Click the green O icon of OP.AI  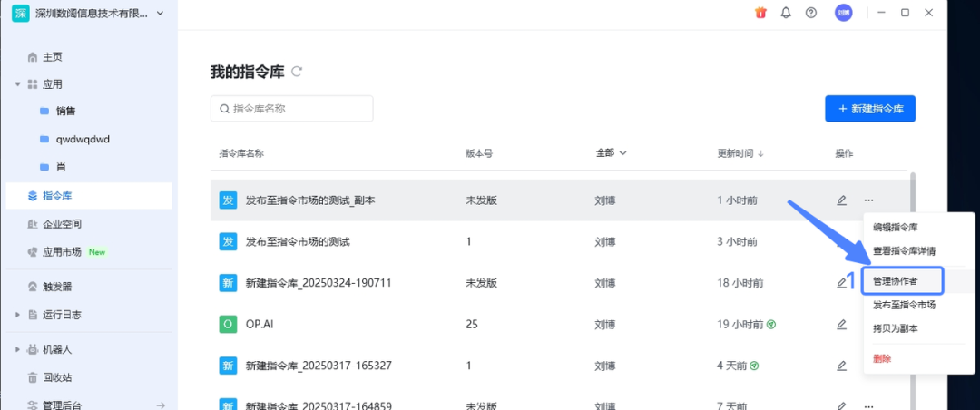click(x=228, y=325)
